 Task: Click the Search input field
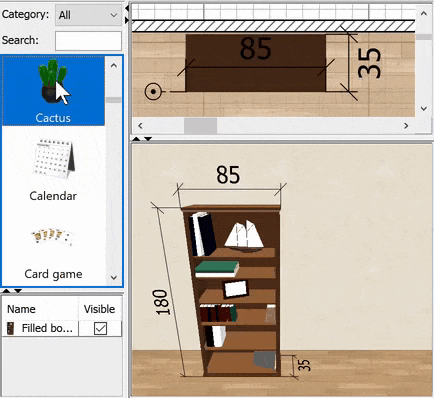(88, 41)
